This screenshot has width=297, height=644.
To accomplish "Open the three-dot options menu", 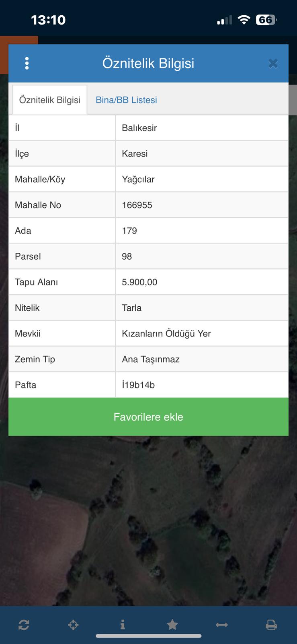I will coord(27,63).
